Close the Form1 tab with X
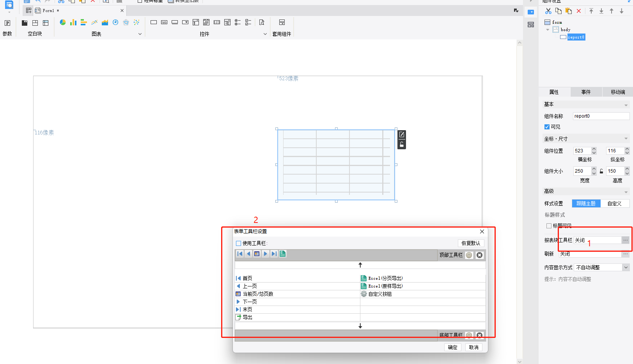This screenshot has width=633, height=364. pos(122,11)
